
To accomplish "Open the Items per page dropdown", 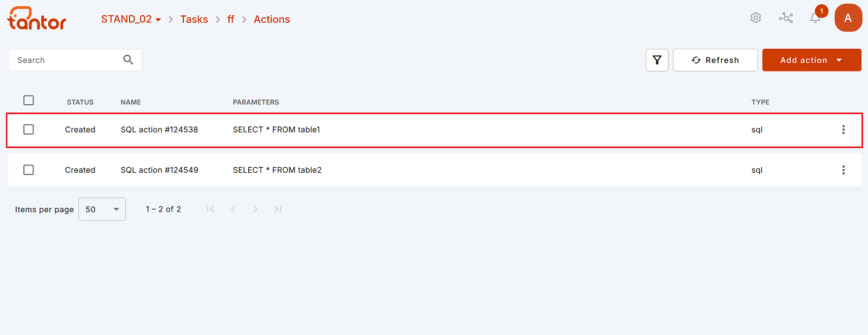I will tap(102, 209).
